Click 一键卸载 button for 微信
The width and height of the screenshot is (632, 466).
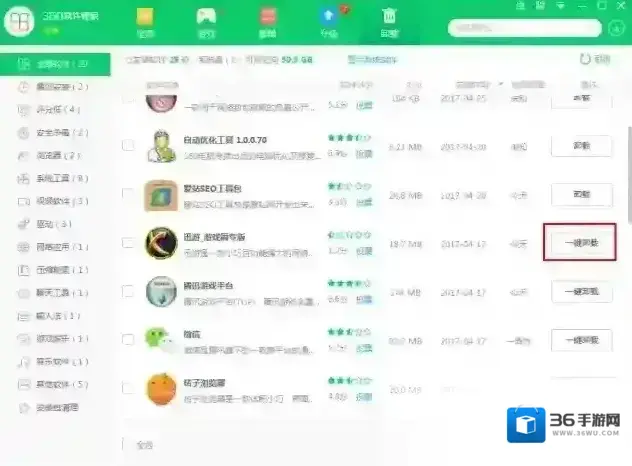[582, 340]
